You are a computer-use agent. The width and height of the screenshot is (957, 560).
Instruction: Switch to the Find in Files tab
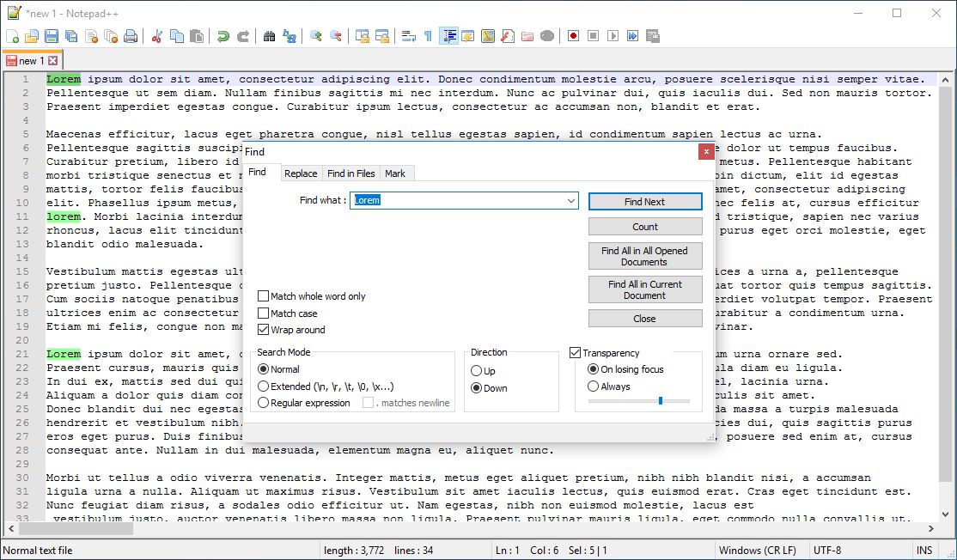click(351, 173)
